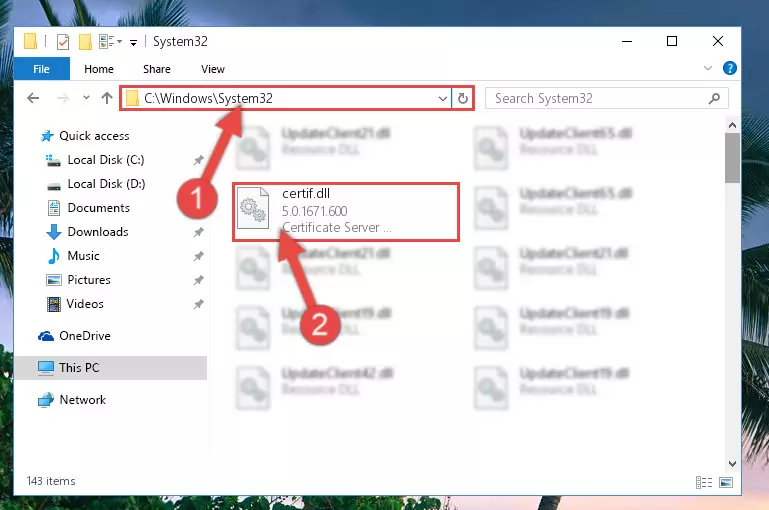Screen dimensions: 769x510
Task: Click the certif.dll file name
Action: 306,194
